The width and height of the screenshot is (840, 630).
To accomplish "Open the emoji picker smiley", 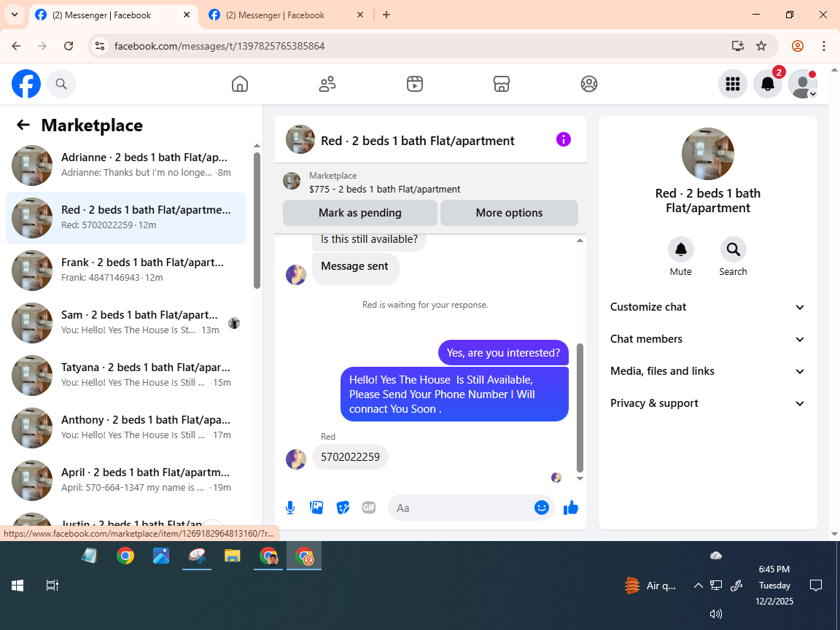I will 542,507.
